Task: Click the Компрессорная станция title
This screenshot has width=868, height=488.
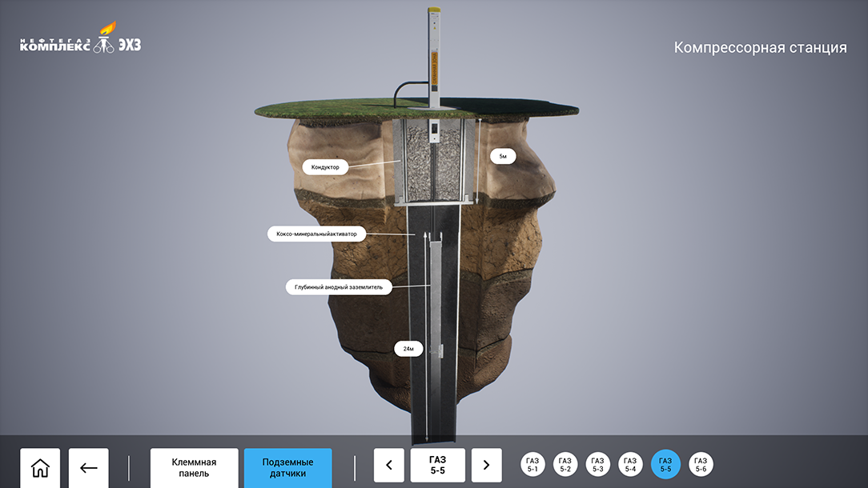Action: click(760, 48)
